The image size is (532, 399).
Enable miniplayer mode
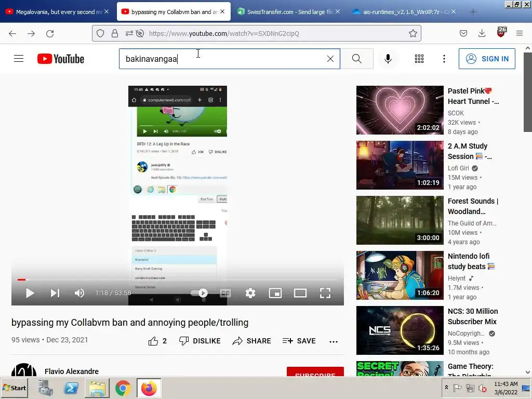click(275, 293)
